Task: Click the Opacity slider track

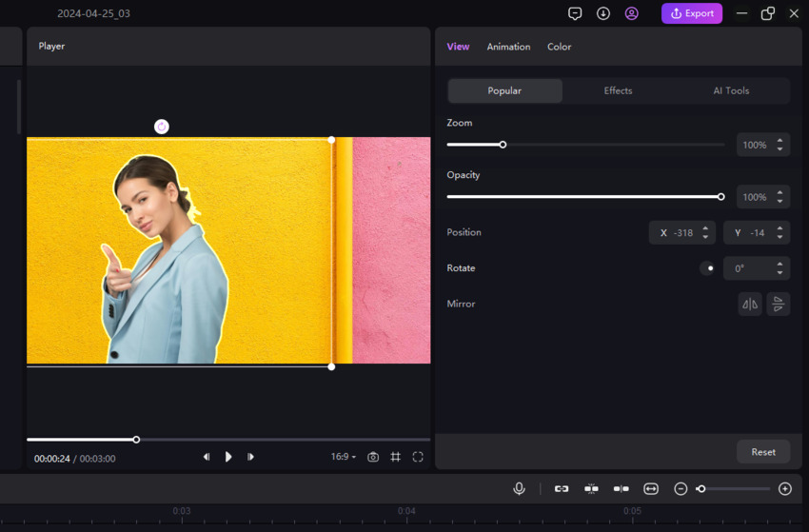Action: coord(583,197)
